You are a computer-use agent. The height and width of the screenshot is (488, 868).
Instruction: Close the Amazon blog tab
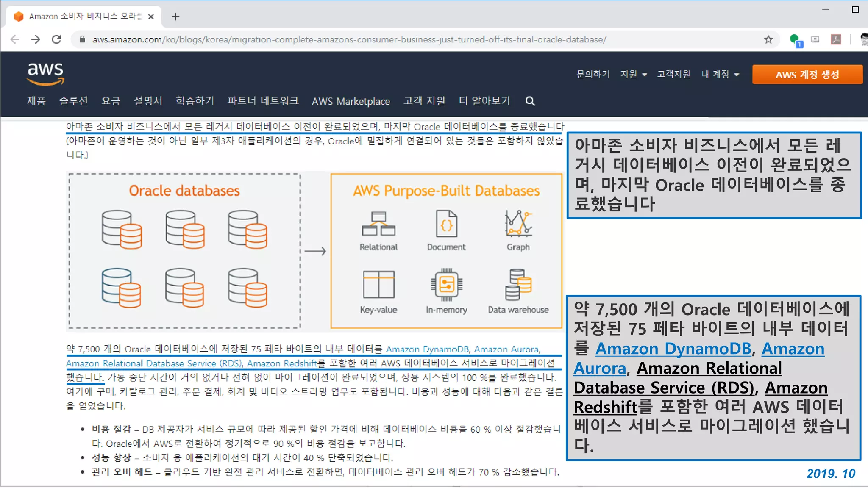(151, 17)
